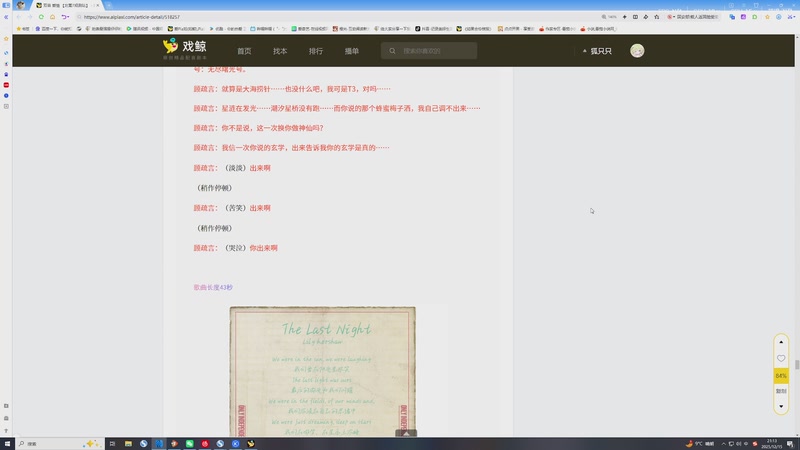Reload the page with refresh icon
The width and height of the screenshot is (800, 450).
click(41, 17)
